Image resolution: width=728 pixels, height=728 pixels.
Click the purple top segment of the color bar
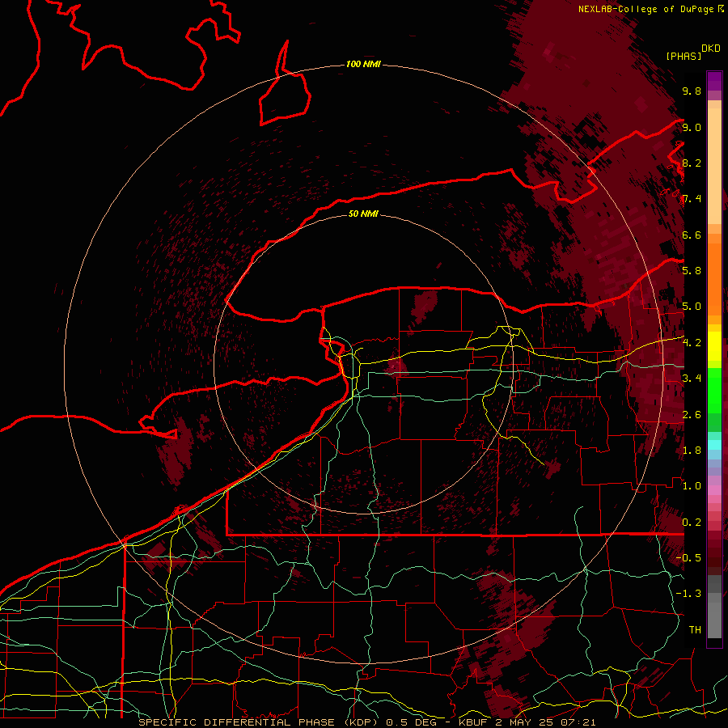tap(714, 81)
